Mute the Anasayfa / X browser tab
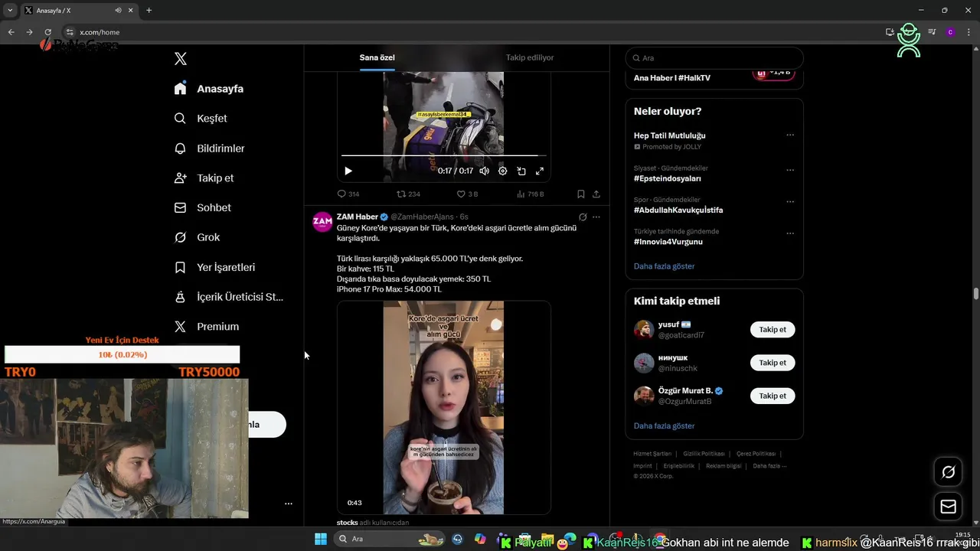 pyautogui.click(x=118, y=10)
